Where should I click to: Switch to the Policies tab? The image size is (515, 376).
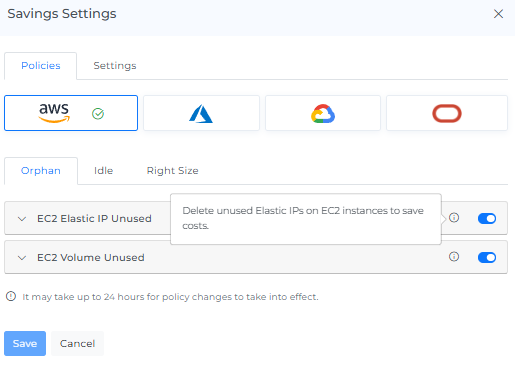[41, 66]
